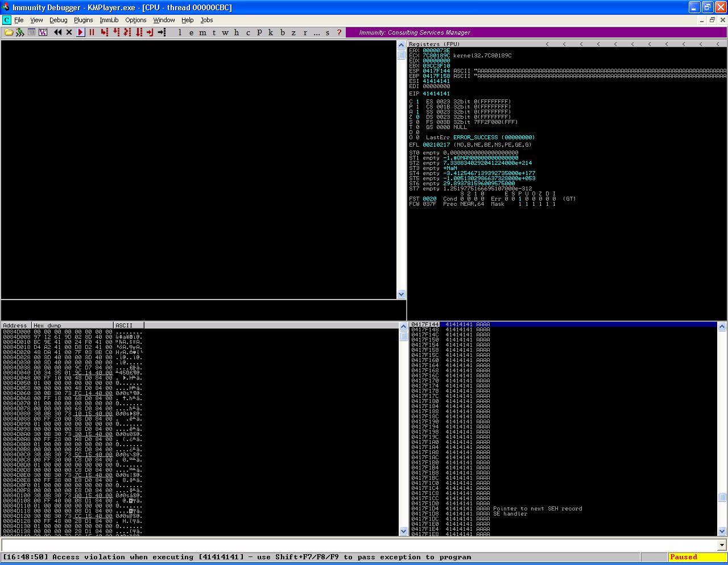Click the Trace over toolbar icon
This screenshot has width=728, height=565.
pyautogui.click(x=139, y=32)
